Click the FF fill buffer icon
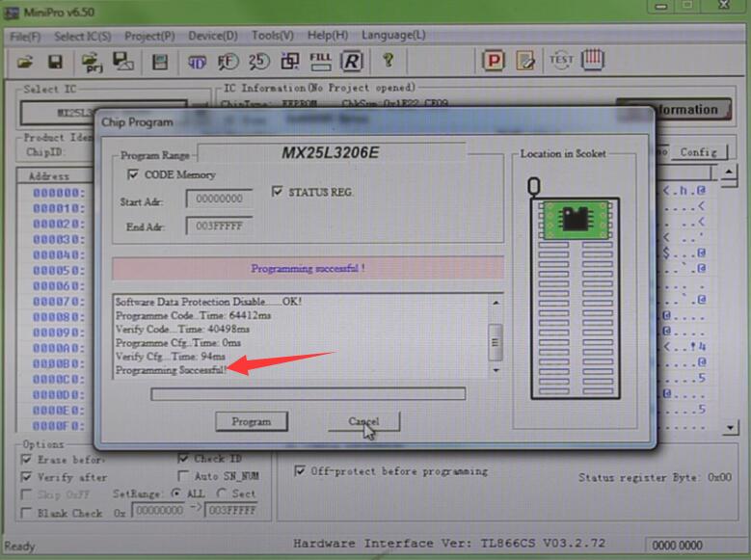 pos(228,62)
